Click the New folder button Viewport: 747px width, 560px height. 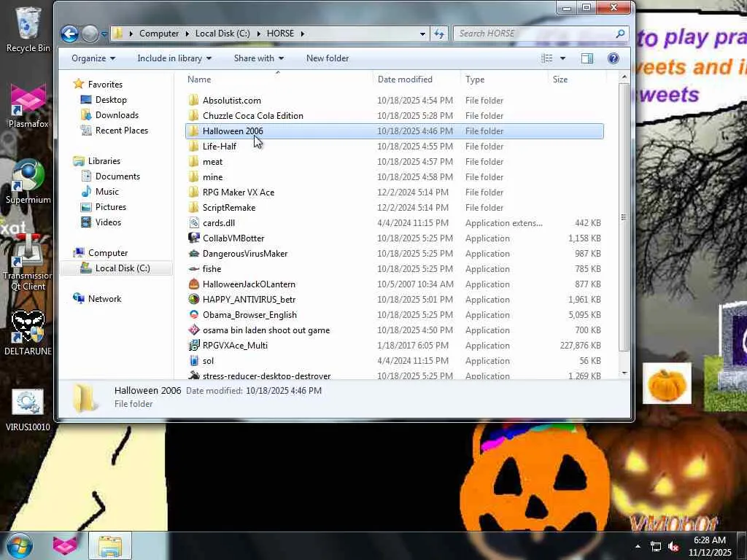328,58
